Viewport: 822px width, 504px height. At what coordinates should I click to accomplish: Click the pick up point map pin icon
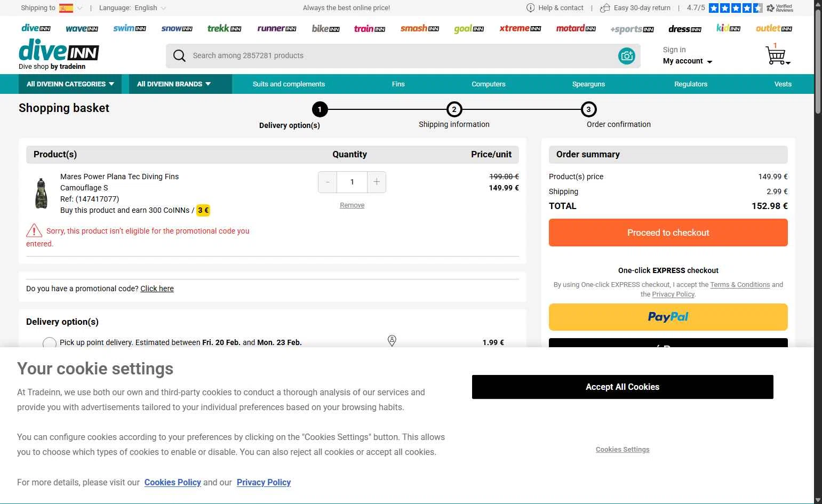click(392, 341)
